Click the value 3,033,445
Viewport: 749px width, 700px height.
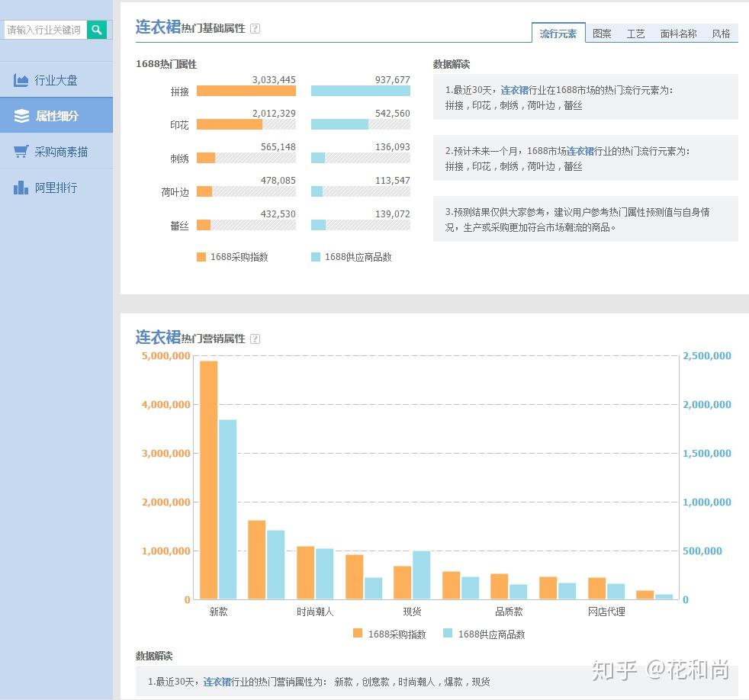[274, 80]
